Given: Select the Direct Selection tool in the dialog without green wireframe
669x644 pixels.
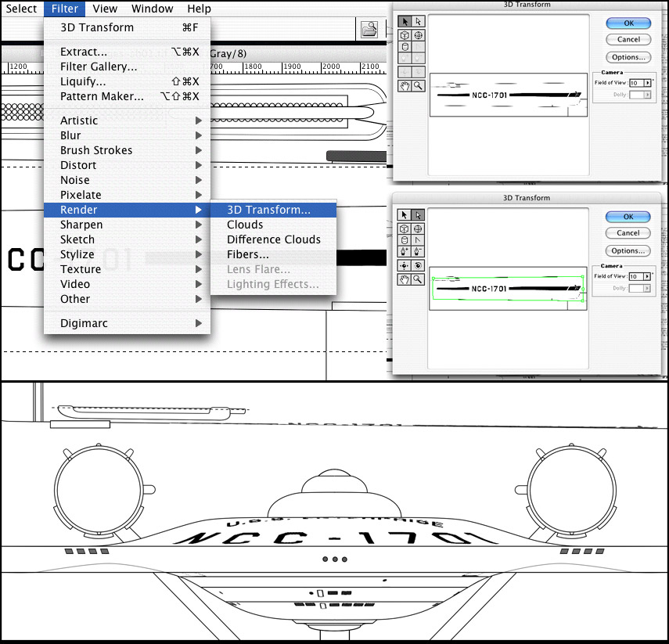Looking at the screenshot, I should [x=418, y=21].
